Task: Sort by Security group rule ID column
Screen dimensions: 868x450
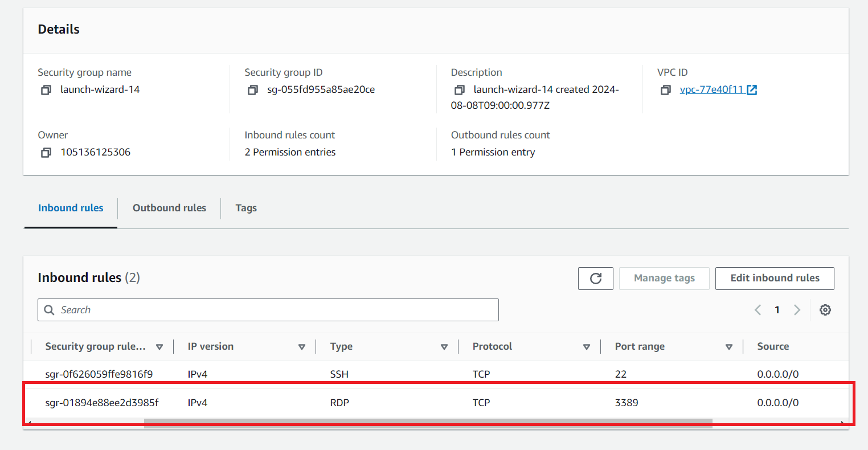Action: (159, 347)
